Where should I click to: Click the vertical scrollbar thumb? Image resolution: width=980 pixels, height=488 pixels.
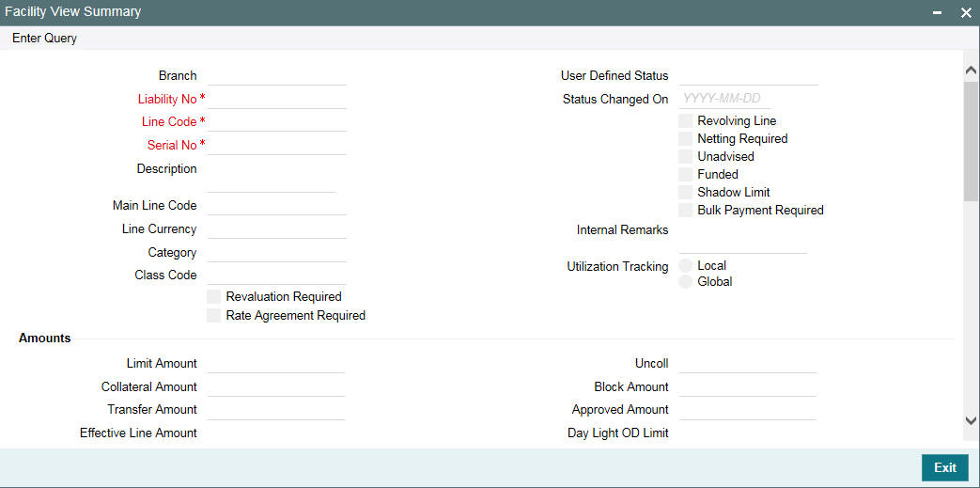point(971,141)
